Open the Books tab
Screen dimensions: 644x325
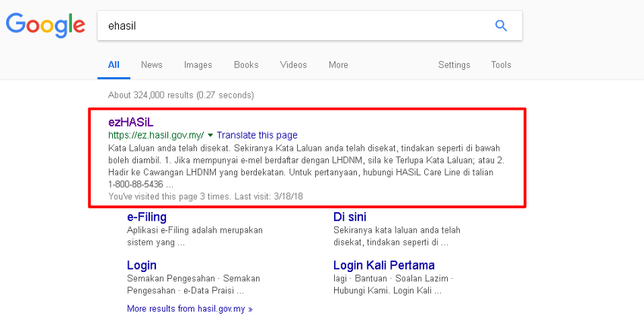coord(246,65)
